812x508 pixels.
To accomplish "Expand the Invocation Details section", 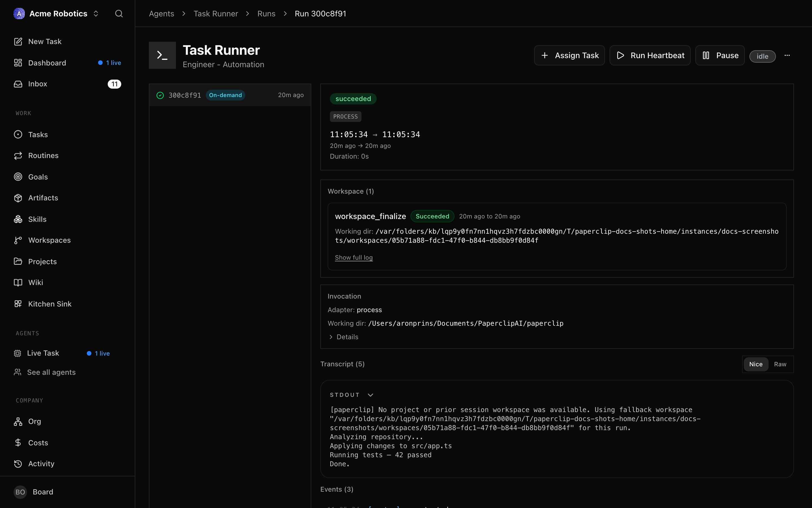I will [x=344, y=337].
